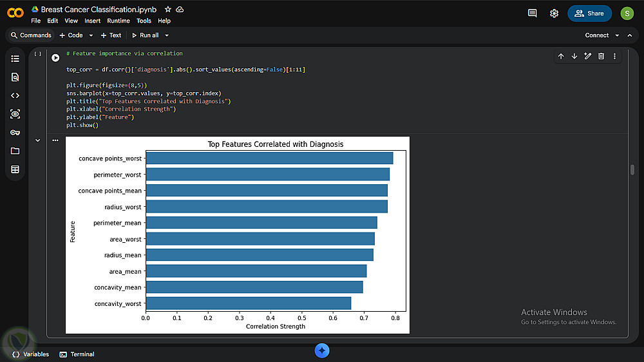Open the Insert menu
This screenshot has width=644, height=362.
[x=92, y=21]
